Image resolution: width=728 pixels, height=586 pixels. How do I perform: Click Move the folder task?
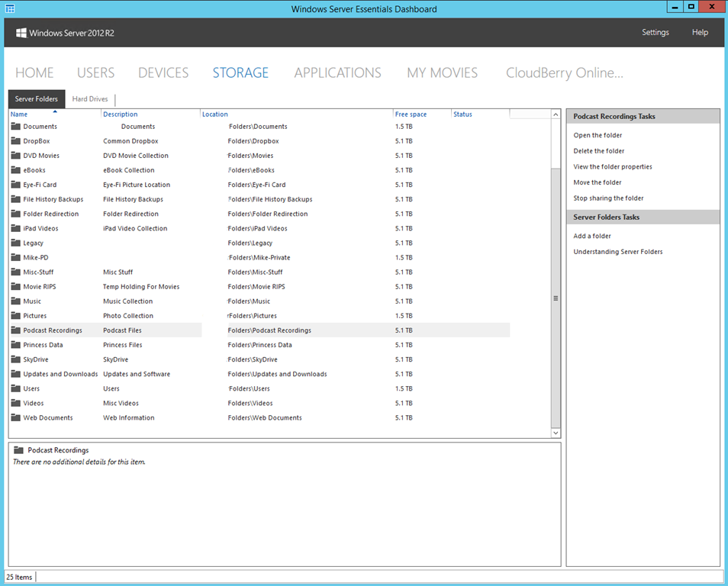point(597,182)
